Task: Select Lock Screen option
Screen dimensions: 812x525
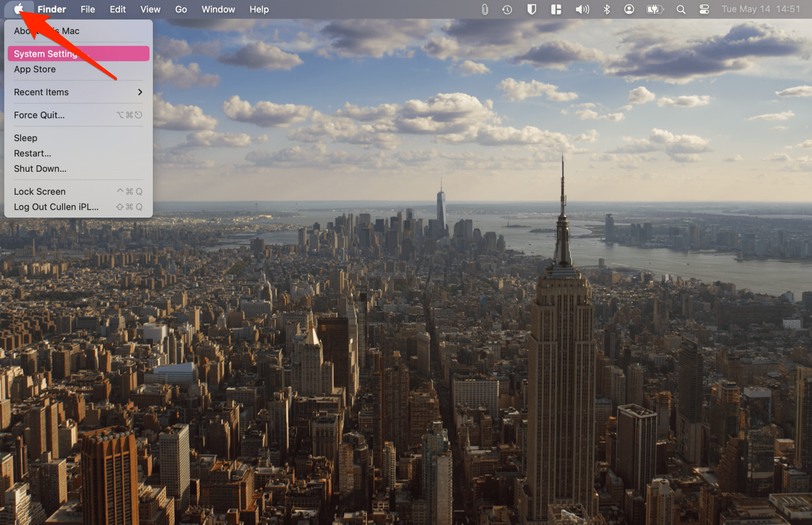Action: pyautogui.click(x=40, y=191)
